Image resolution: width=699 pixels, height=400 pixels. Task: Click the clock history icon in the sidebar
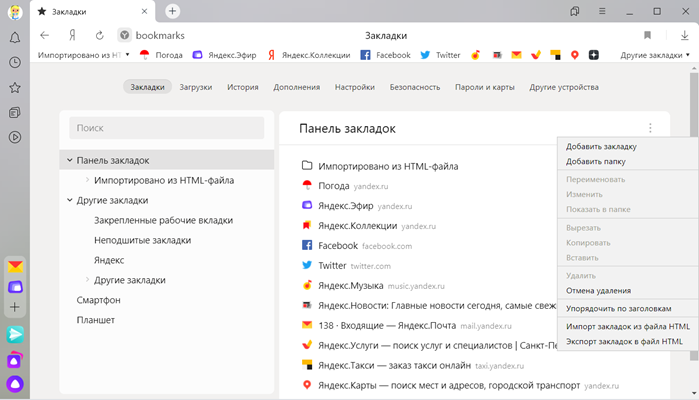tap(15, 62)
